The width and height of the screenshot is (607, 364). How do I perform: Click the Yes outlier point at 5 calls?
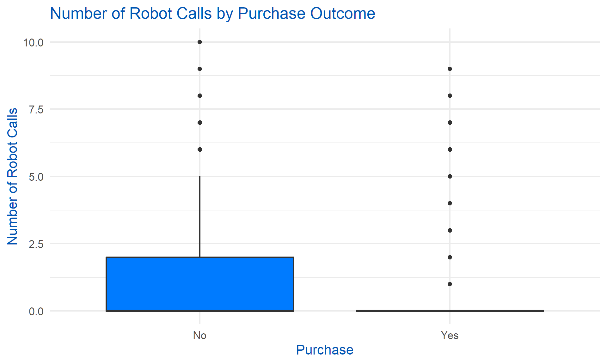tap(450, 176)
